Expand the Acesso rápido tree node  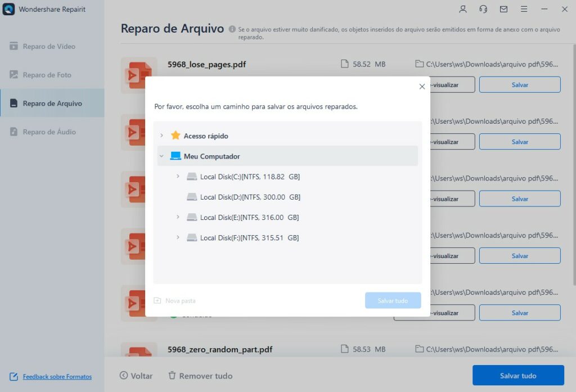tap(161, 136)
